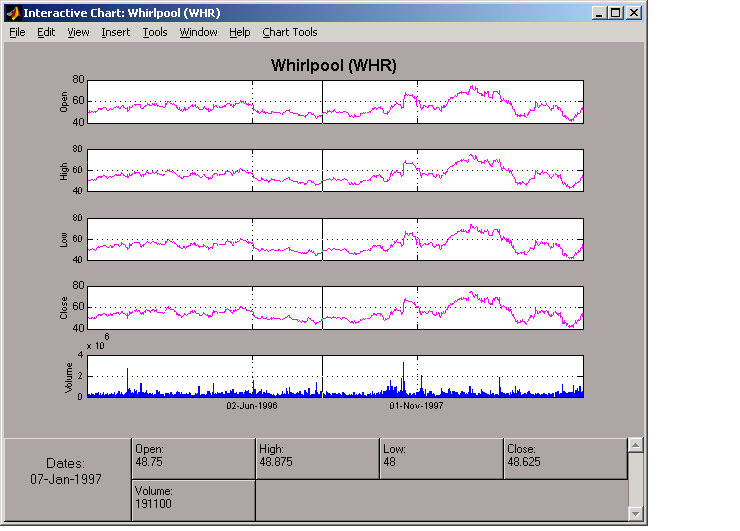
Task: Click the 07-Jan-1997 date value
Action: [66, 479]
